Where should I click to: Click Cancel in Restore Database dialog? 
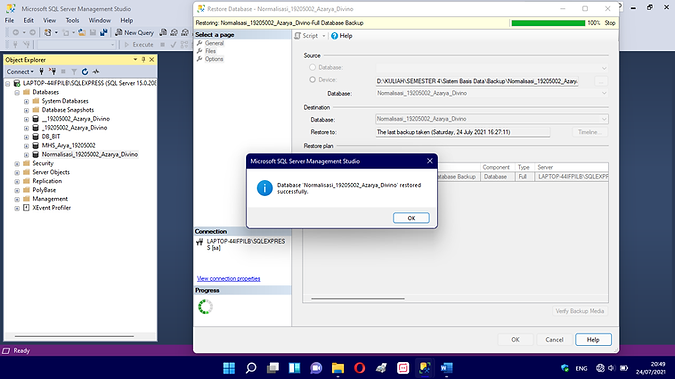(x=554, y=340)
